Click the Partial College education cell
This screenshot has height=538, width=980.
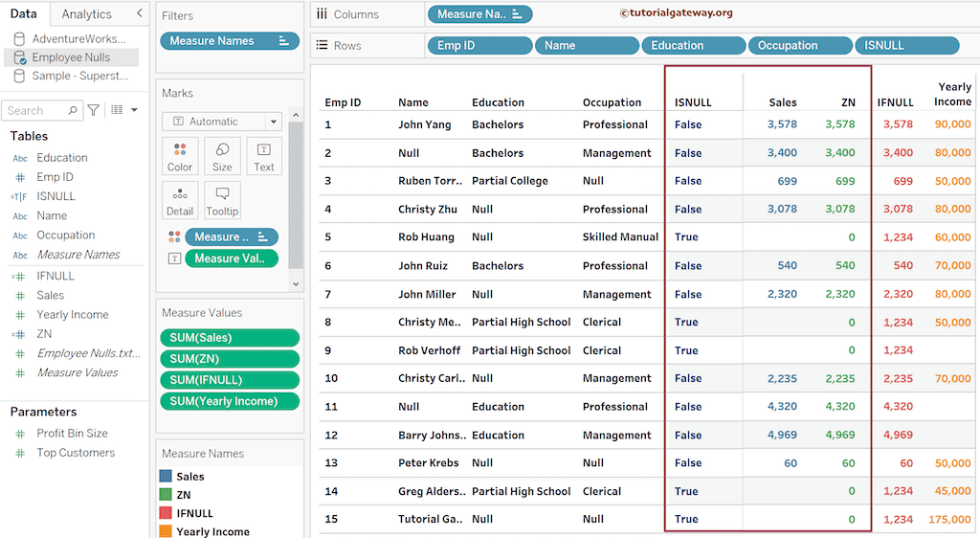[509, 181]
